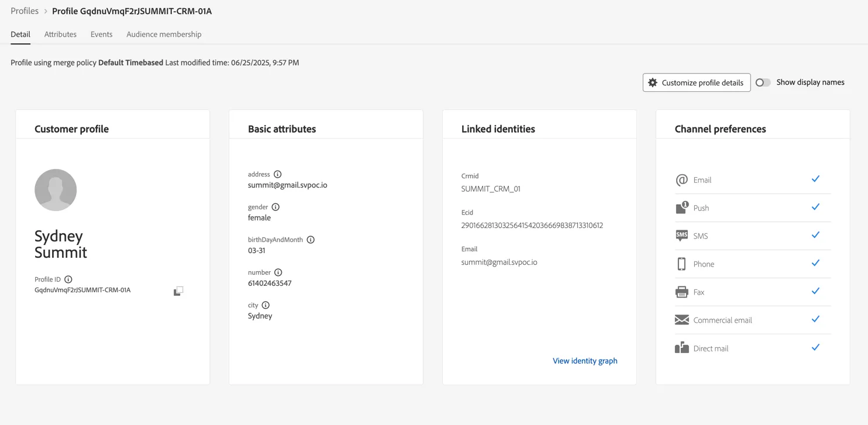Open the Events tab
The height and width of the screenshot is (425, 868).
point(101,34)
